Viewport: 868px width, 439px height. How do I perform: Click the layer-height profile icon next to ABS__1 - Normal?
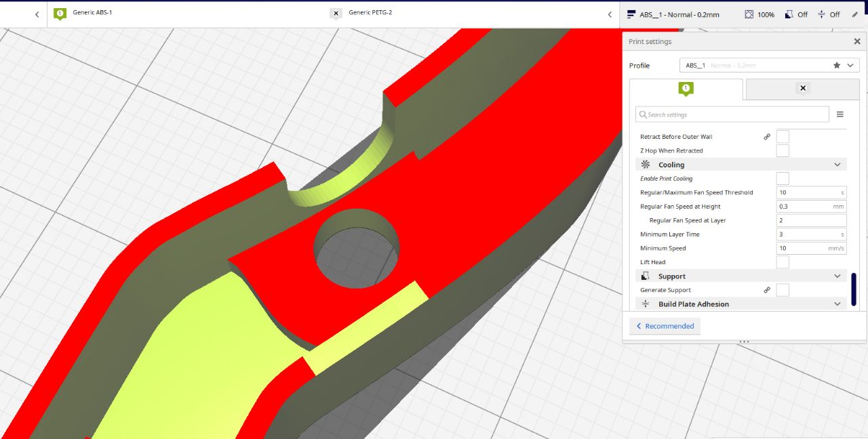pyautogui.click(x=631, y=14)
